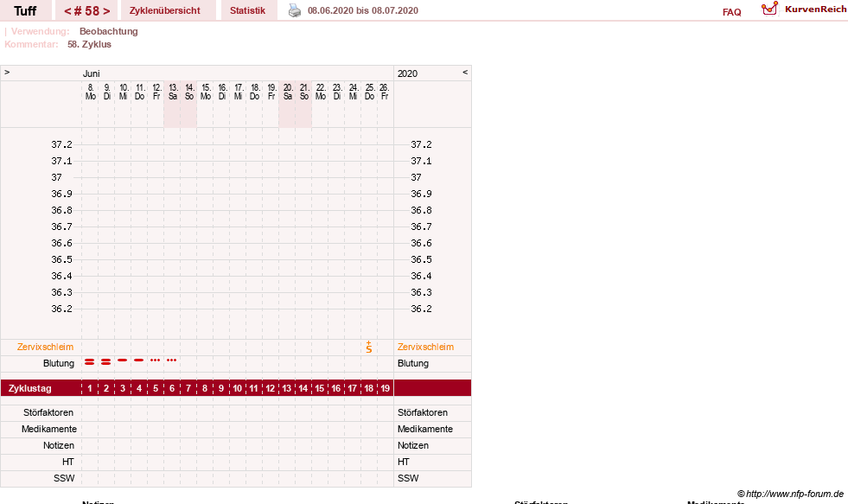Image resolution: width=848 pixels, height=504 pixels.
Task: Click the 58. Zyklus comment text
Action: click(89, 44)
